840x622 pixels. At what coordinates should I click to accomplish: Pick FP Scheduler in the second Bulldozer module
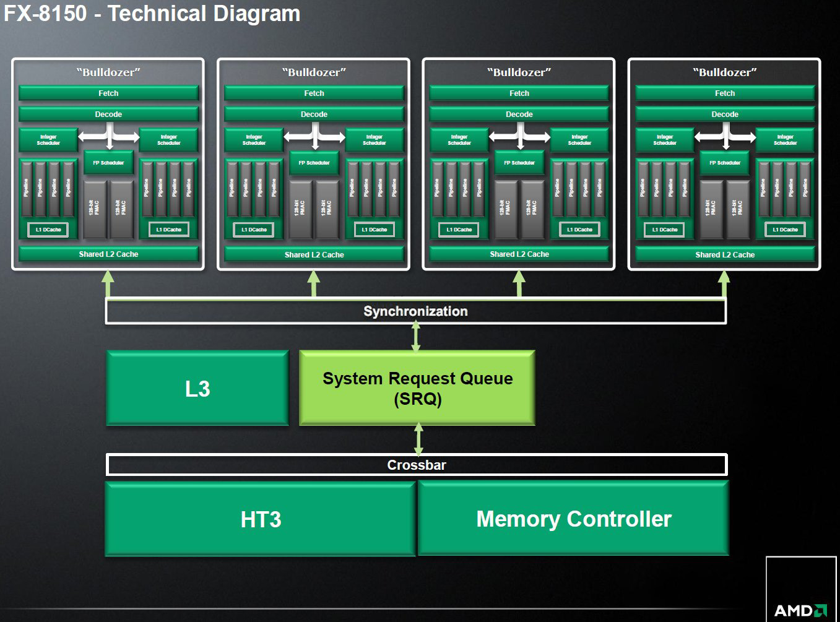(314, 163)
